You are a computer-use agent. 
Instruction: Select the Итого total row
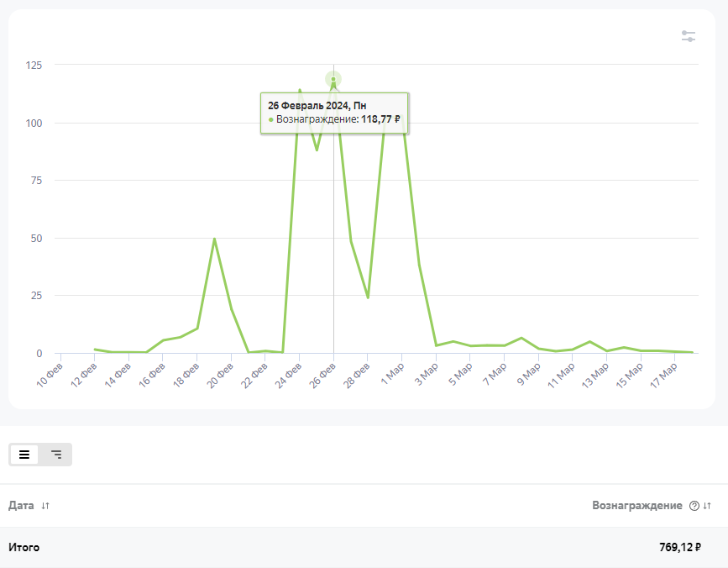point(24,548)
